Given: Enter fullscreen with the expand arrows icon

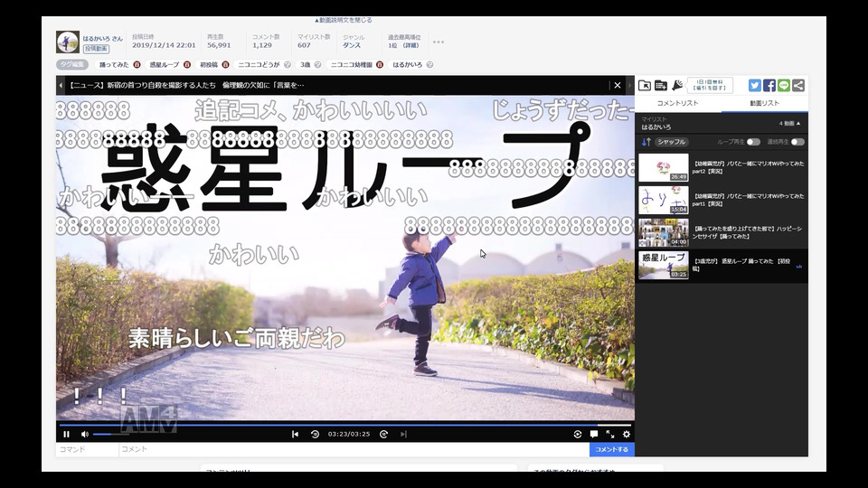Looking at the screenshot, I should click(610, 435).
